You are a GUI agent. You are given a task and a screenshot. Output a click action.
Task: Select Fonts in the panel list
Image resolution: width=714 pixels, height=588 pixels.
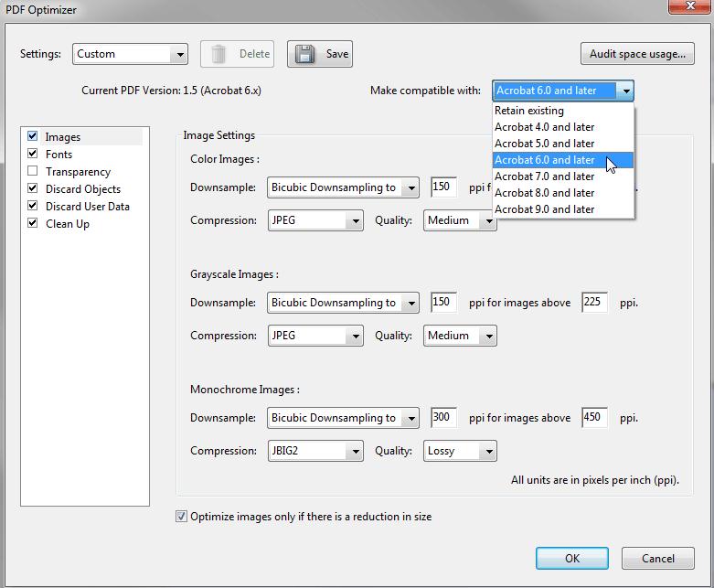click(59, 155)
